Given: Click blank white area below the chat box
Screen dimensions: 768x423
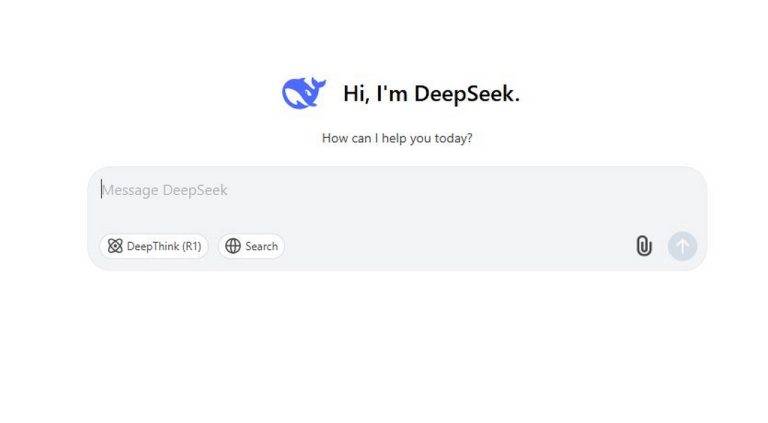Looking at the screenshot, I should coord(397,343).
